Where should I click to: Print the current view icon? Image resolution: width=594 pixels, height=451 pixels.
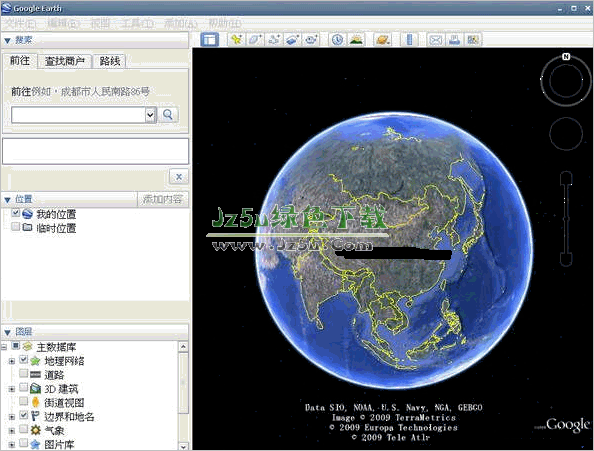[454, 39]
